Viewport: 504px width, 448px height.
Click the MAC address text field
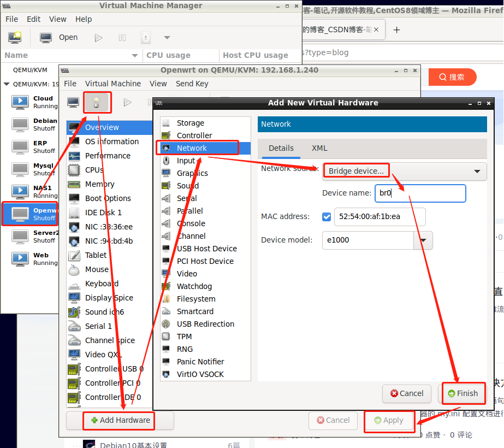pos(380,217)
